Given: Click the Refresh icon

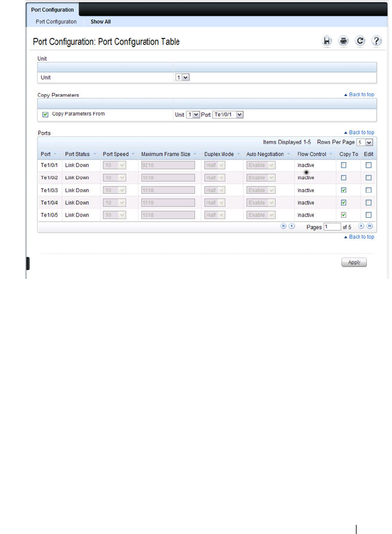Looking at the screenshot, I should (x=360, y=41).
